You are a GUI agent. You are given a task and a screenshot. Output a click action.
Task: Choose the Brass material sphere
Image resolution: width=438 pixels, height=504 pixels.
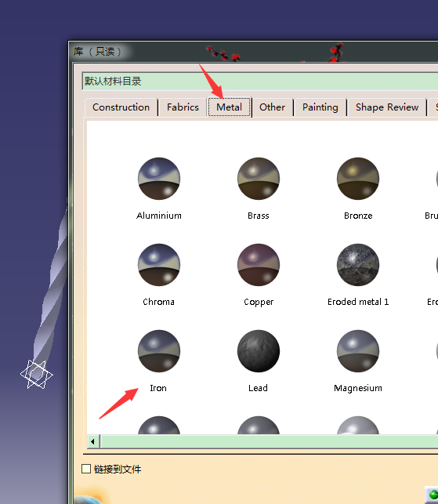259,179
